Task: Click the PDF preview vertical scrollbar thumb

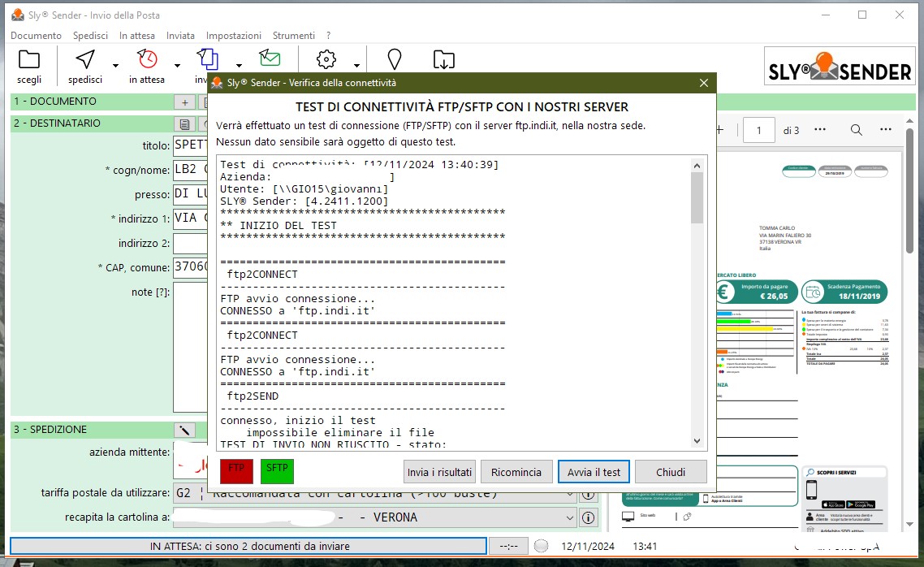Action: pyautogui.click(x=910, y=191)
